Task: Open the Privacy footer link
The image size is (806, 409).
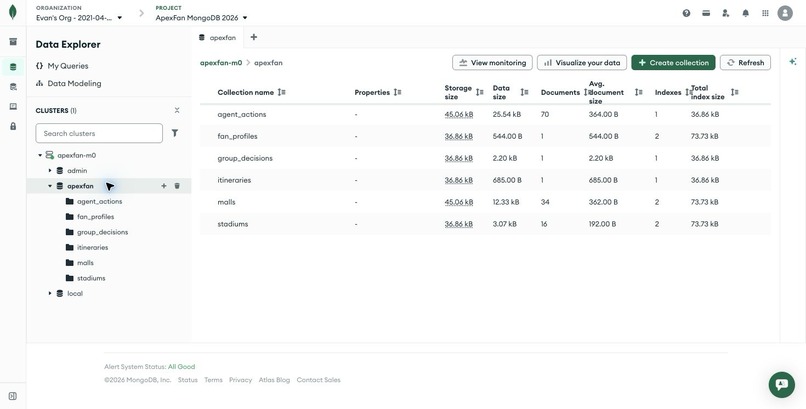Action: [241, 380]
